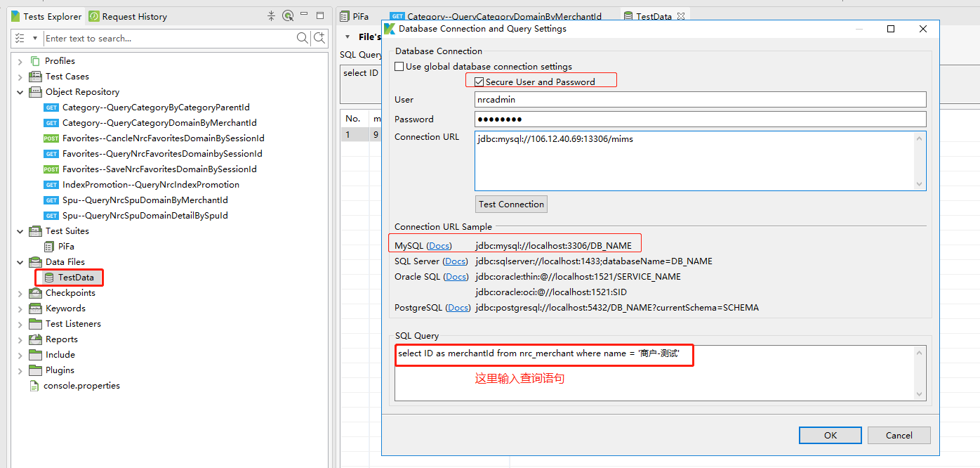Click the search filter checklist icon
Image resolution: width=980 pixels, height=468 pixels.
point(20,38)
